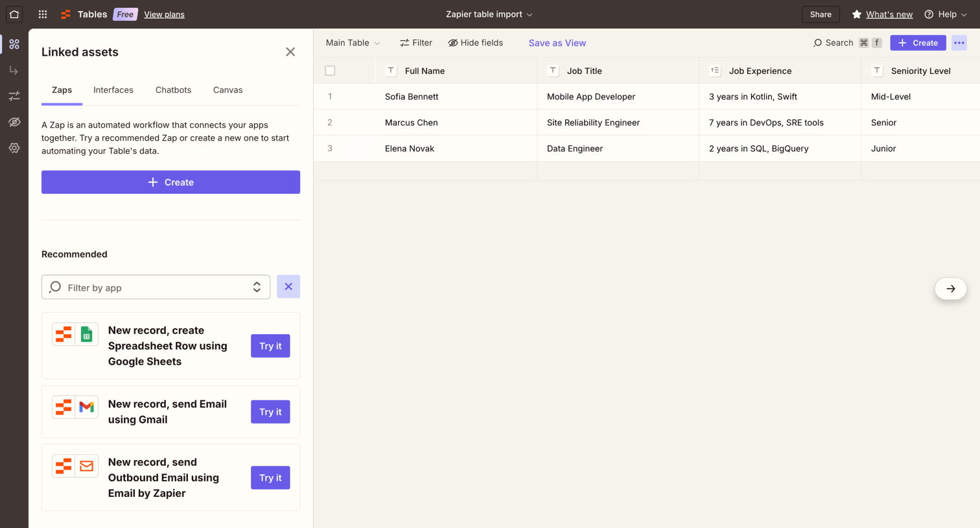Switch to the Canvas tab
980x528 pixels.
228,90
